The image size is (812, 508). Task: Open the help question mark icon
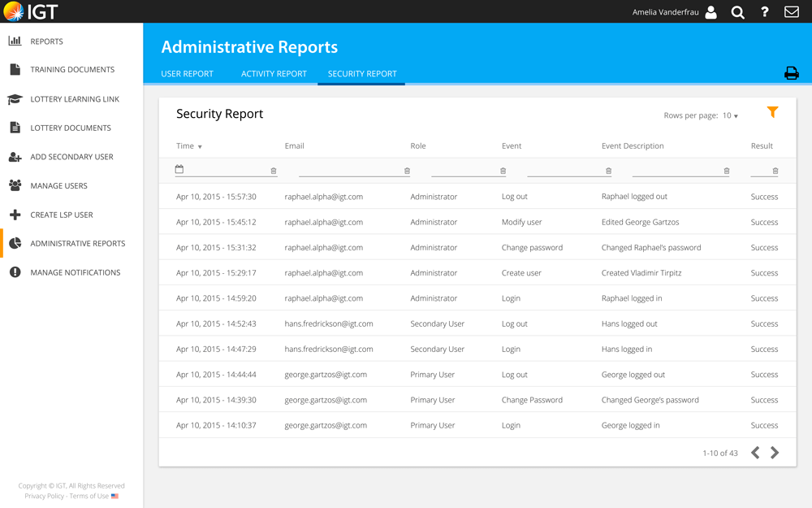[764, 12]
